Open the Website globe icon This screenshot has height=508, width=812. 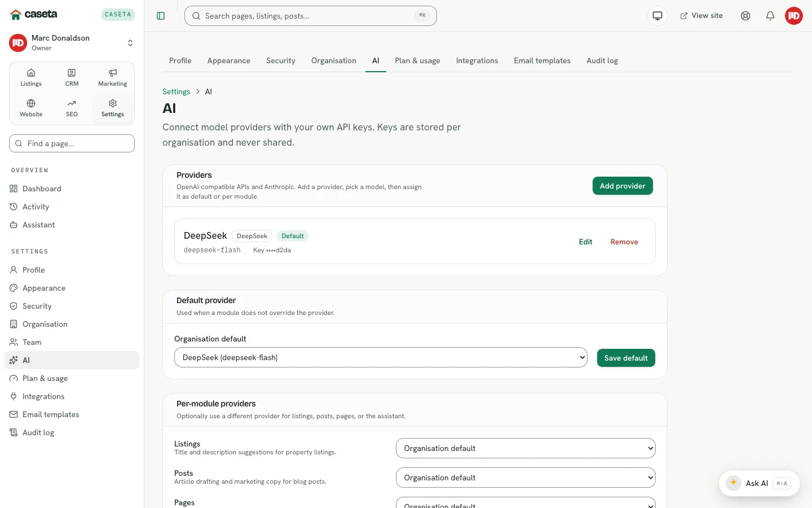31,108
